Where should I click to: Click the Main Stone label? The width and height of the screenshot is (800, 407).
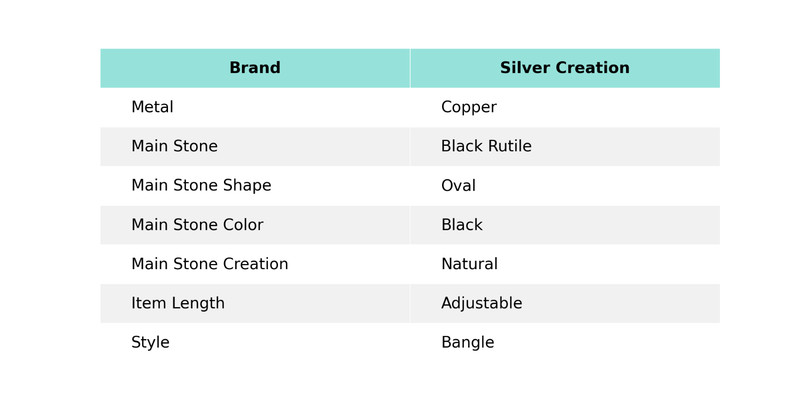[174, 146]
